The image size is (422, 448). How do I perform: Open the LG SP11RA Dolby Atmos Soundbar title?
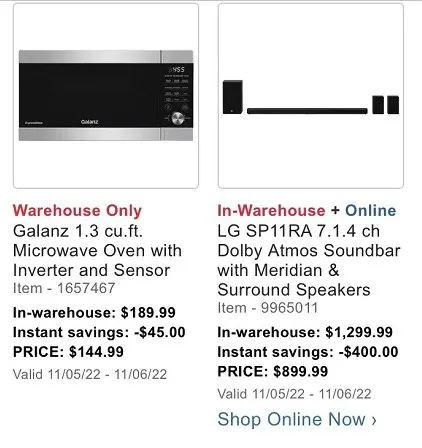tap(309, 260)
